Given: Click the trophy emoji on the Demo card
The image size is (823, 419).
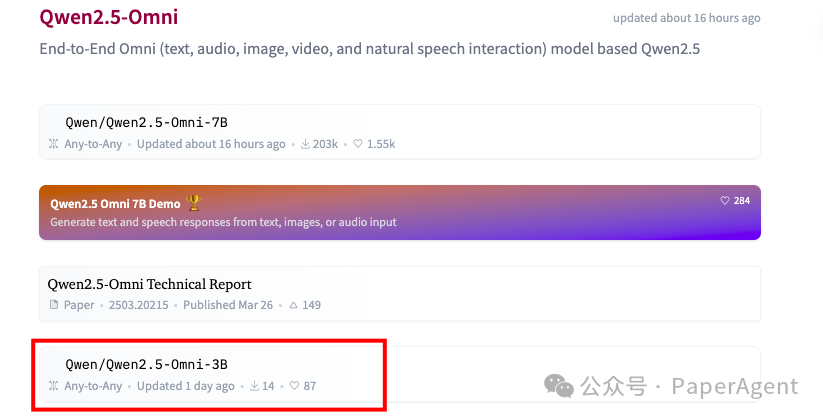Looking at the screenshot, I should click(x=194, y=203).
